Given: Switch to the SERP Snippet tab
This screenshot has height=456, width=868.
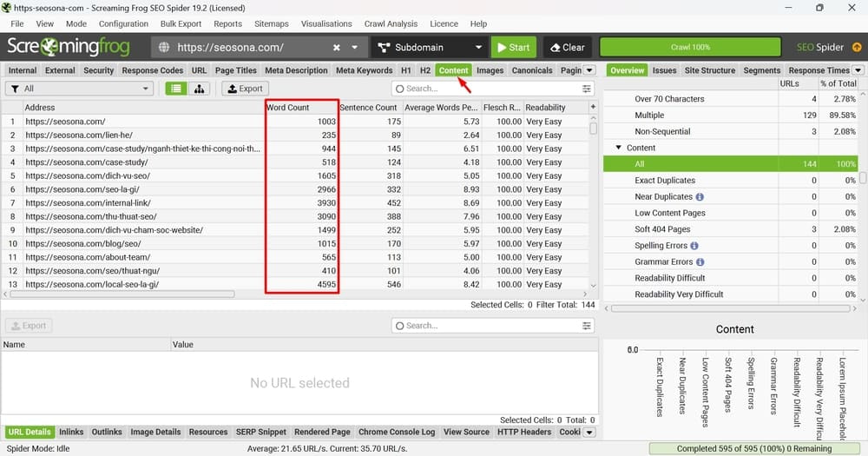Looking at the screenshot, I should (x=260, y=432).
